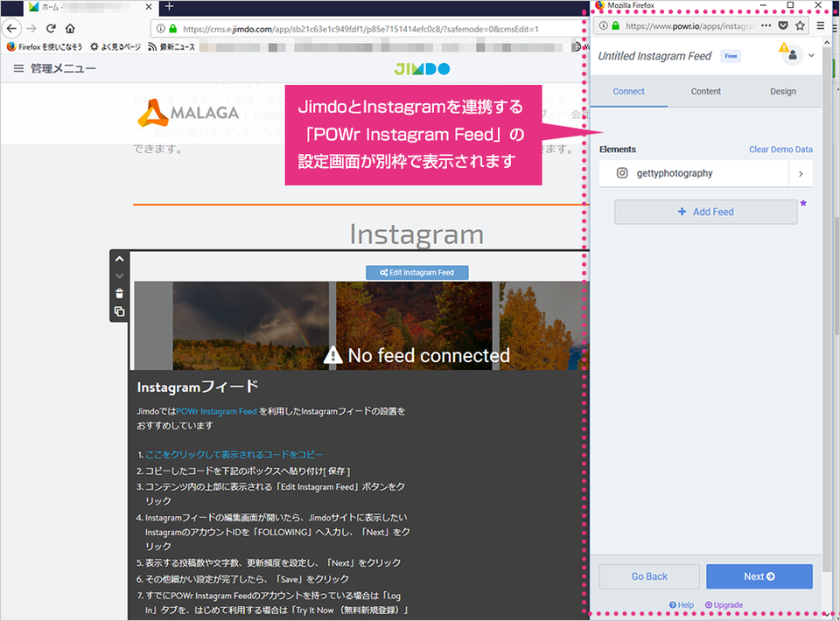
Task: Click site info icon in Jimdo address bar
Action: (x=160, y=29)
